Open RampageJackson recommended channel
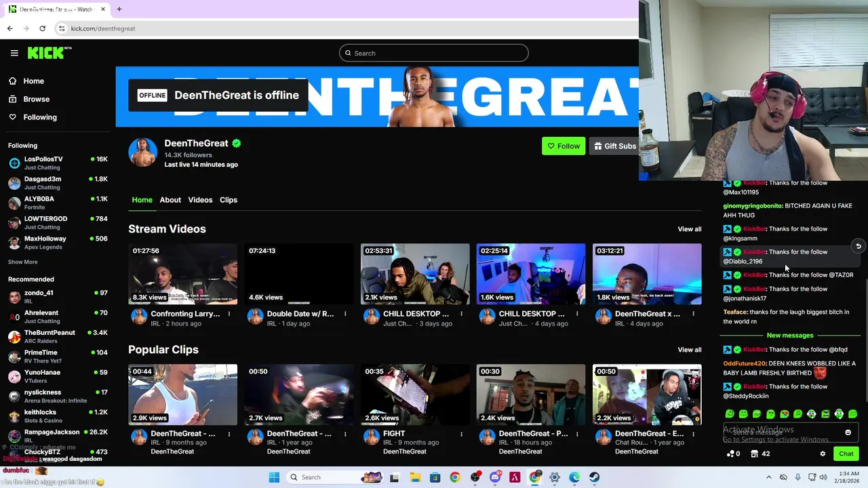The image size is (868, 488). click(x=58, y=436)
